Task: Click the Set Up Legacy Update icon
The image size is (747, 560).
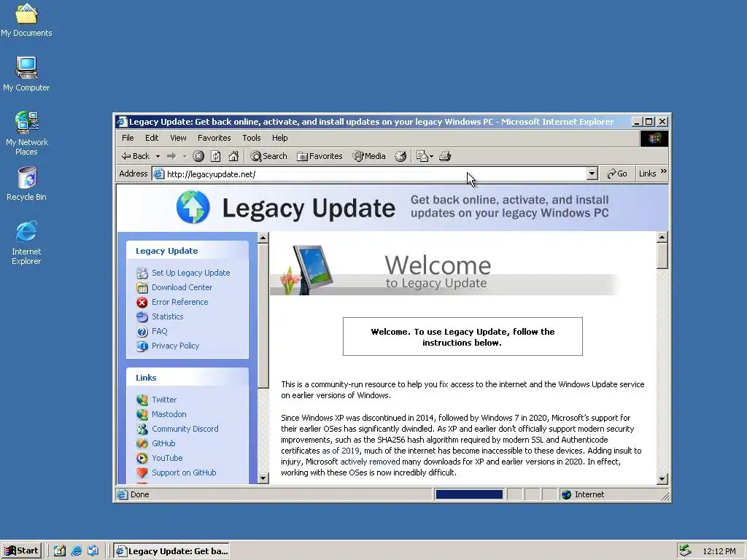Action: click(142, 273)
